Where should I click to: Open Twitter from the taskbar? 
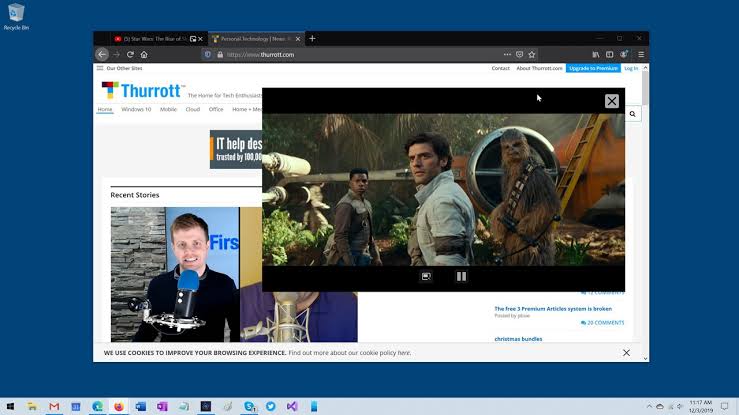[271, 407]
